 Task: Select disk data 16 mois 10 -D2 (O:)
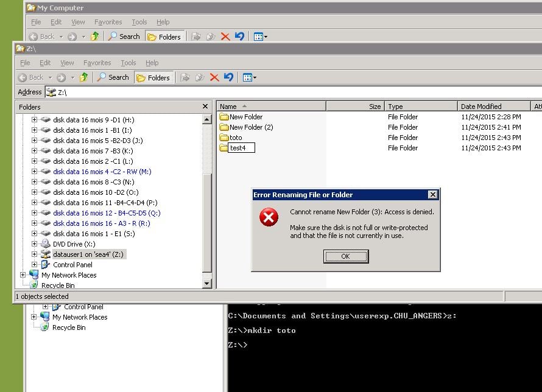click(x=96, y=192)
